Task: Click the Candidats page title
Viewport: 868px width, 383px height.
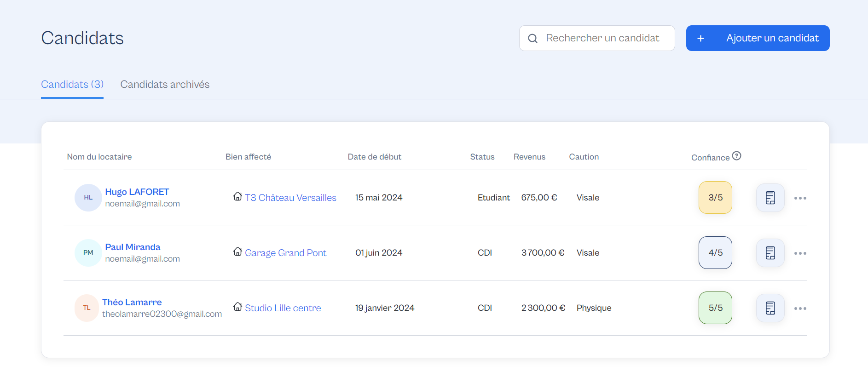Action: click(x=82, y=38)
